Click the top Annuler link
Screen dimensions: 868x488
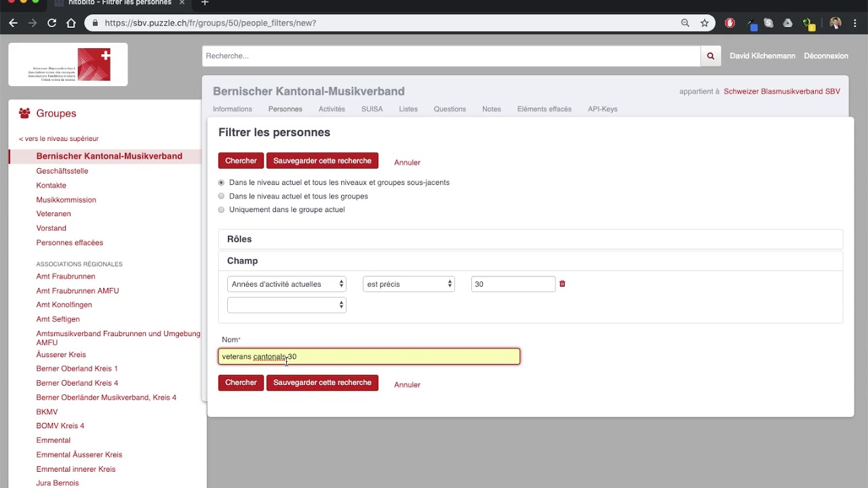pyautogui.click(x=408, y=163)
